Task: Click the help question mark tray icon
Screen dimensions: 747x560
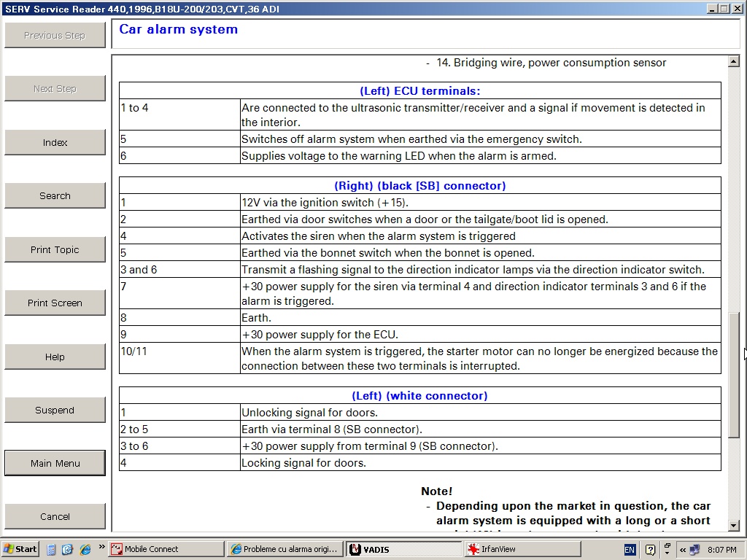Action: (650, 550)
